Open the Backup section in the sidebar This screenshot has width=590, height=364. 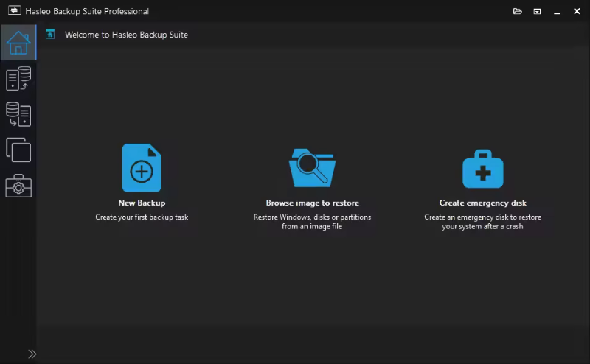click(18, 79)
